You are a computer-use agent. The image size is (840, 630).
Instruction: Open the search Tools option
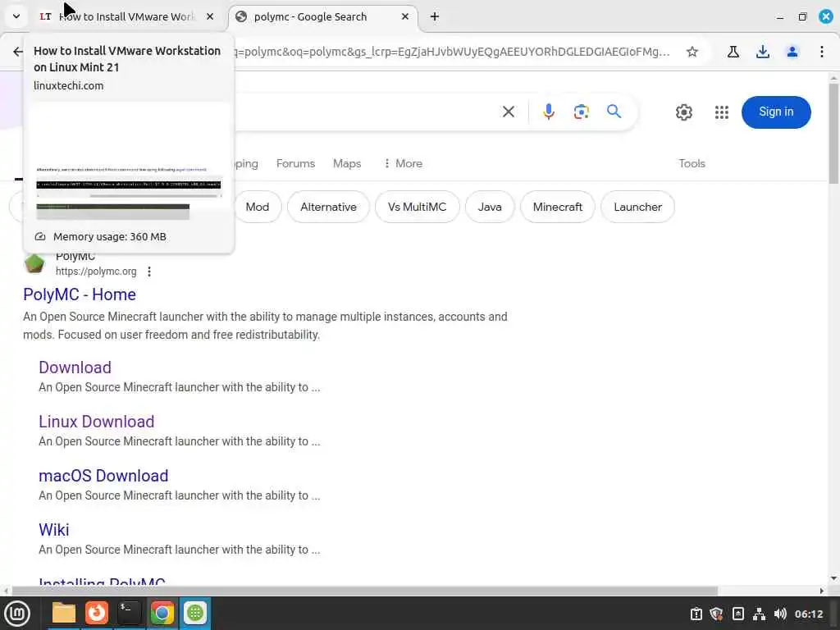(x=692, y=163)
